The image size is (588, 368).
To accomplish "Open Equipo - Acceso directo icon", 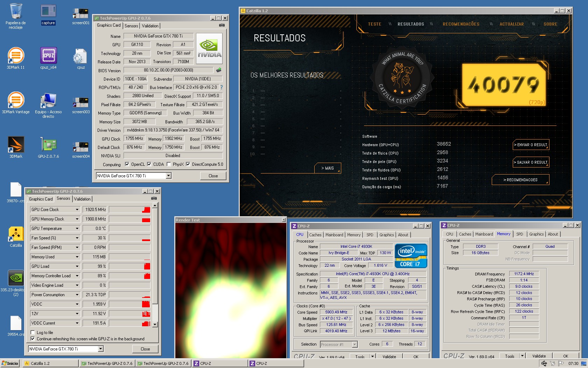I will [48, 105].
